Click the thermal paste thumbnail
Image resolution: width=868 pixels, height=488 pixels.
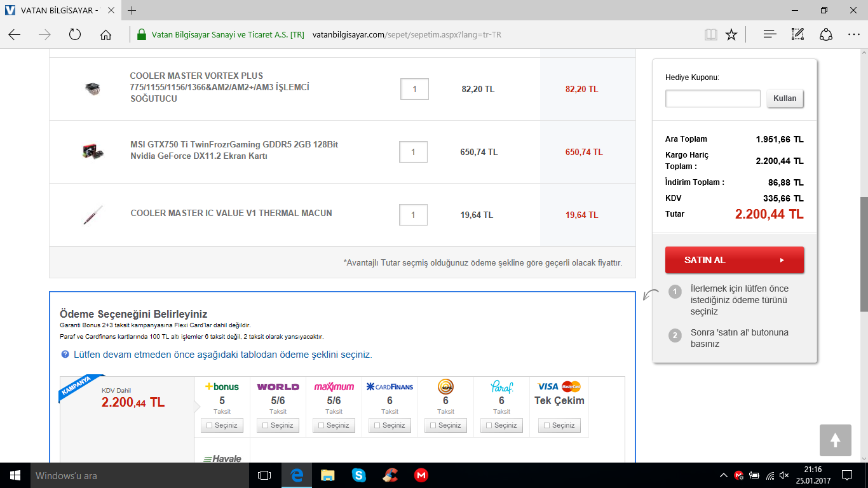[x=93, y=215]
